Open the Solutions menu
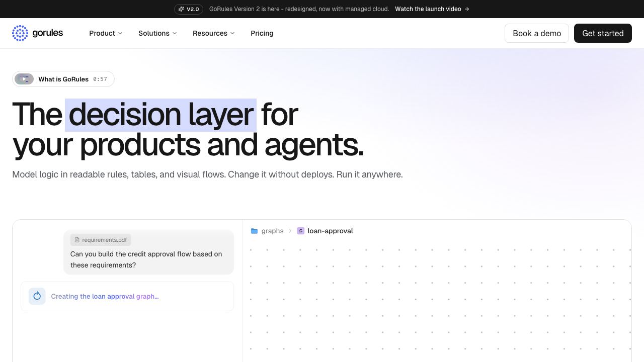The image size is (644, 362). pyautogui.click(x=157, y=33)
